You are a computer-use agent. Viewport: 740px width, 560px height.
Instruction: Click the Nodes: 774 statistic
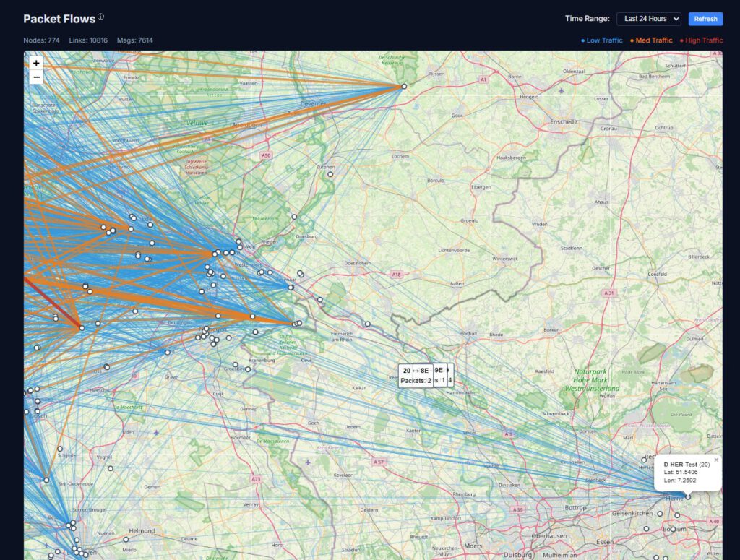click(x=43, y=40)
